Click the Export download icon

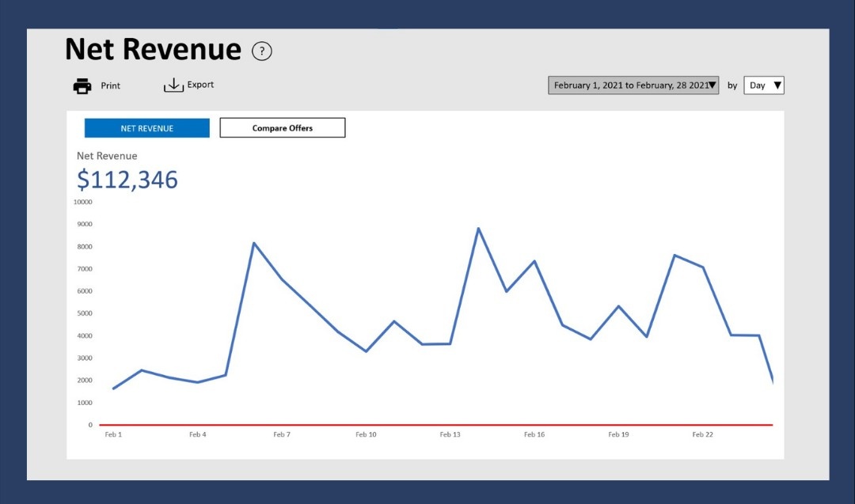(x=173, y=85)
